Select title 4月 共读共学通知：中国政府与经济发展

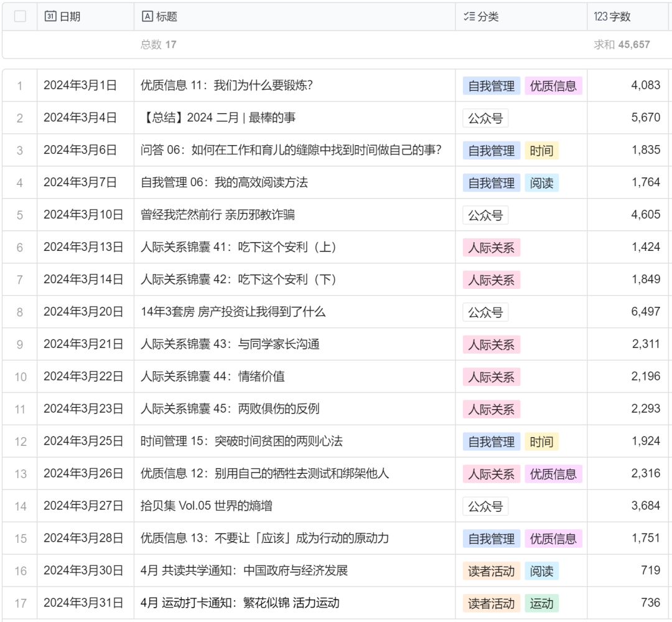[245, 570]
